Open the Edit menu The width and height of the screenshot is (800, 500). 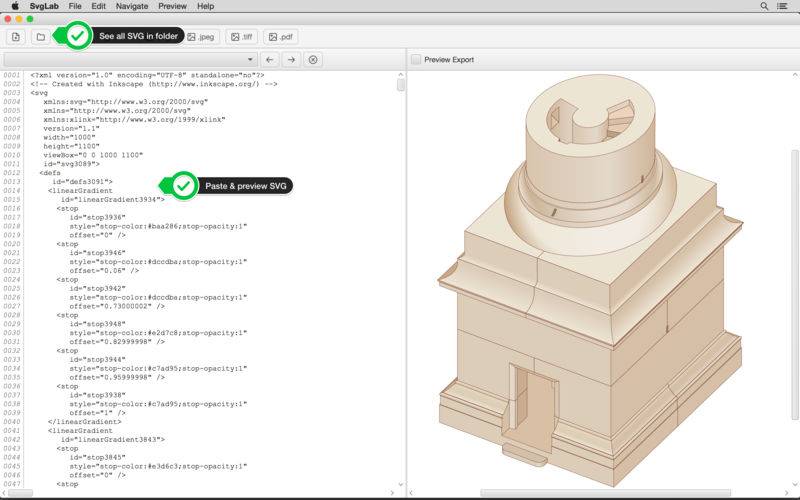click(98, 6)
